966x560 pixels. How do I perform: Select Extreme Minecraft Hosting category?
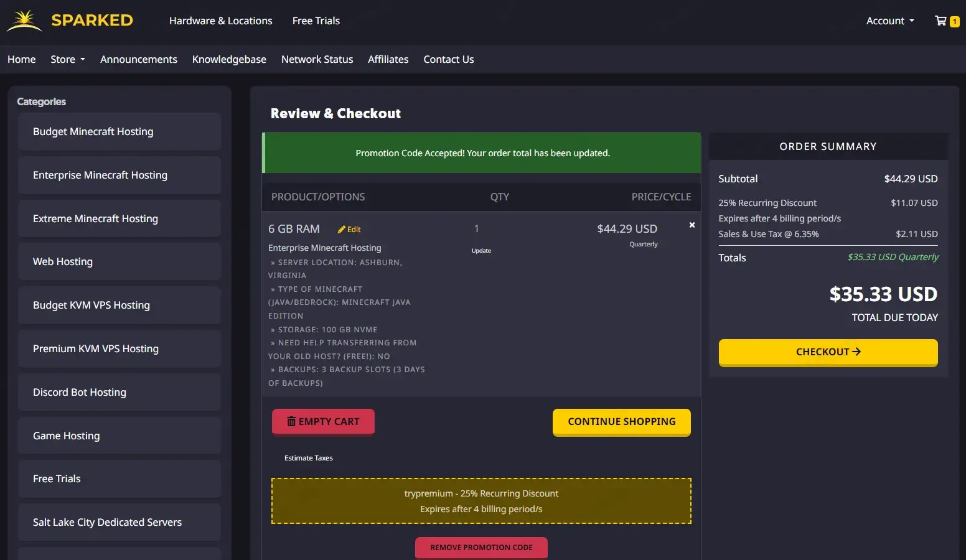120,218
